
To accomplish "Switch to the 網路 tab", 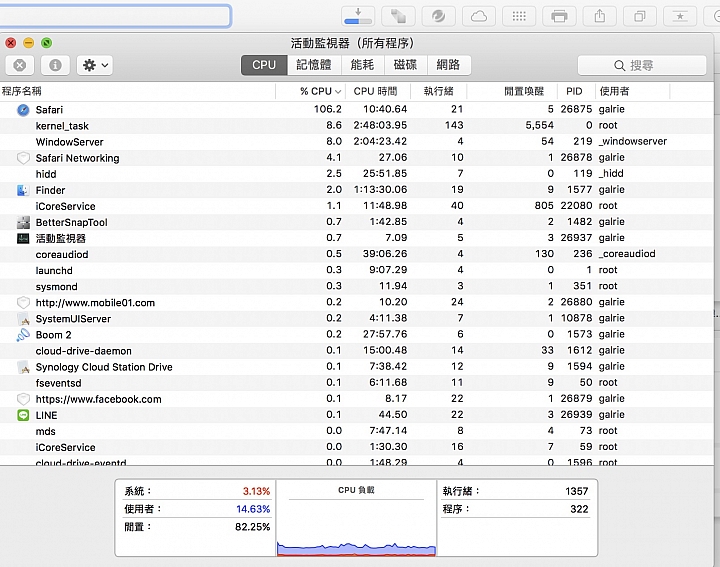I will pos(448,65).
